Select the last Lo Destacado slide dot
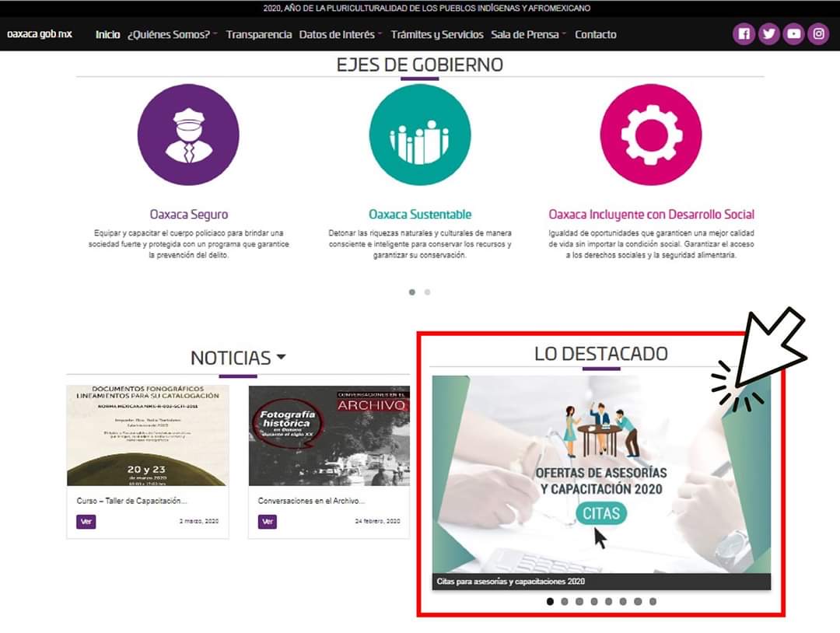This screenshot has width=840, height=633. click(x=653, y=601)
